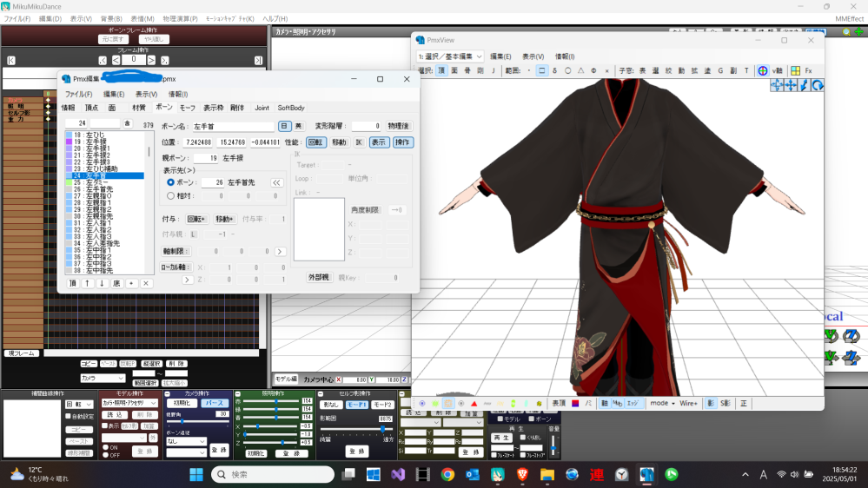Screen dimensions: 868x488
Task: Click the G sub-window icon in PmxView
Action: 720,71
